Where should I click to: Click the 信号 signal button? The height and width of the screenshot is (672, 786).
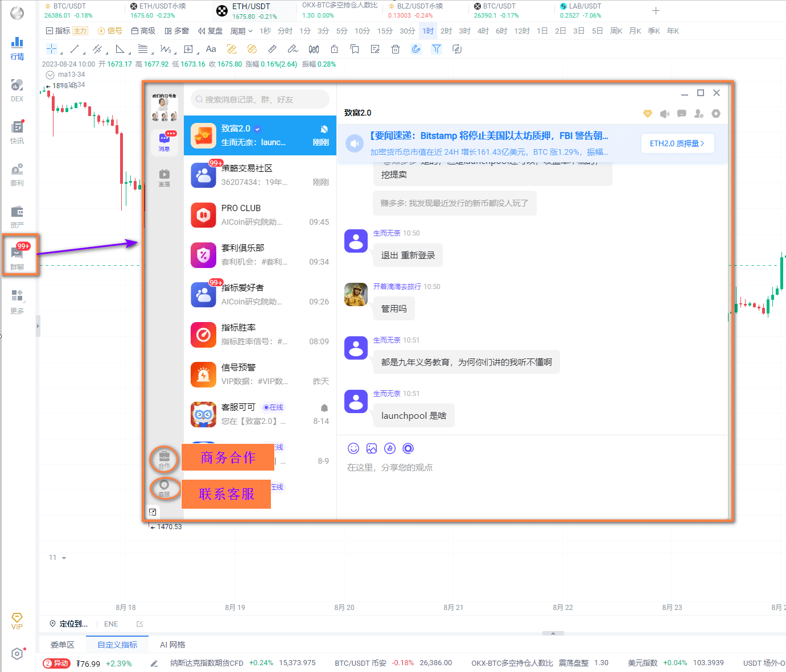[x=110, y=31]
